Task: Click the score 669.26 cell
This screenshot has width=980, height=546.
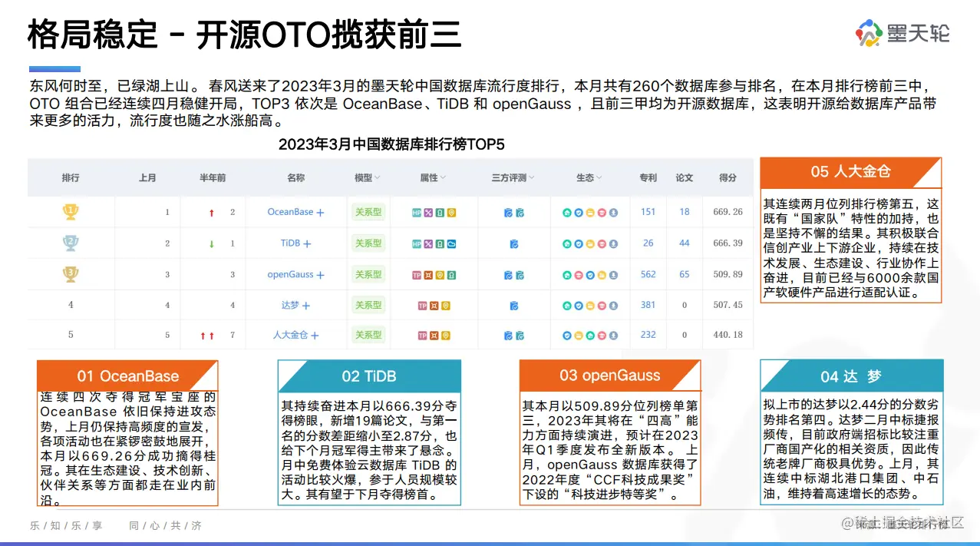Action: click(x=728, y=212)
